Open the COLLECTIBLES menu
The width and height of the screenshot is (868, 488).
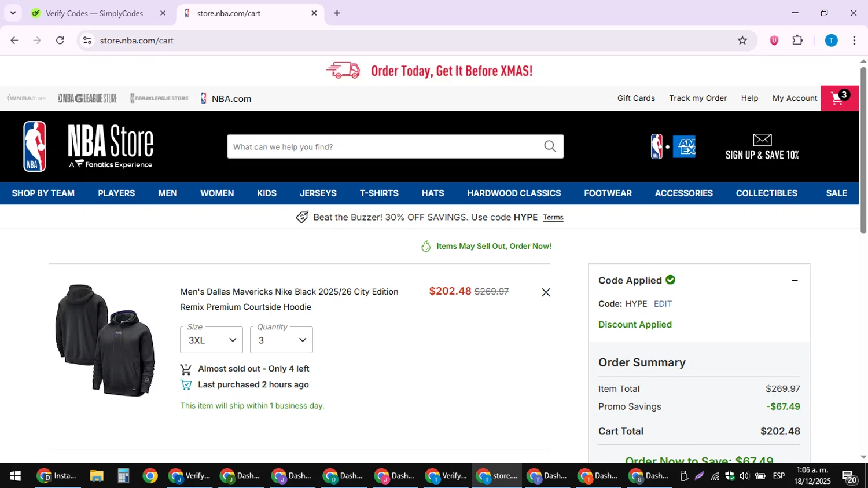point(767,193)
